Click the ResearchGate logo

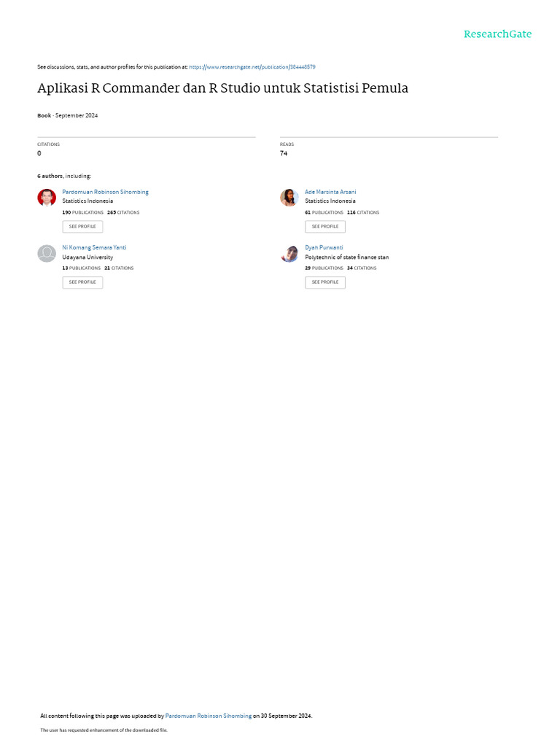point(497,34)
